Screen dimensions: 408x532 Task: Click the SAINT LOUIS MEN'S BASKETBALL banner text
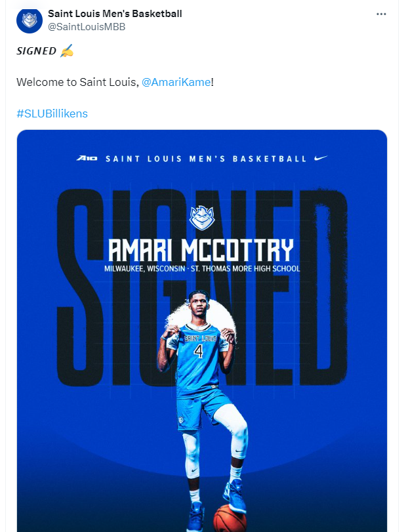[206, 159]
